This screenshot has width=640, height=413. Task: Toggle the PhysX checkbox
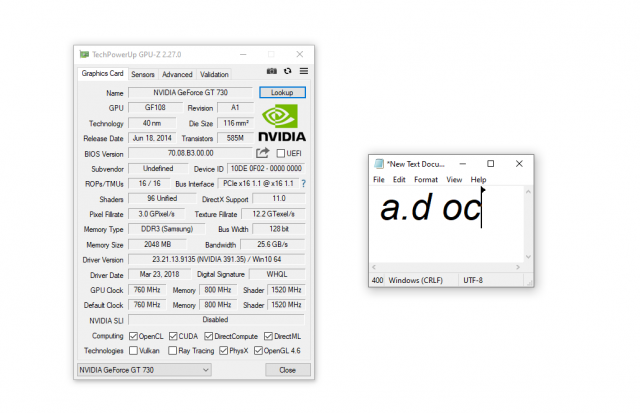coord(223,351)
